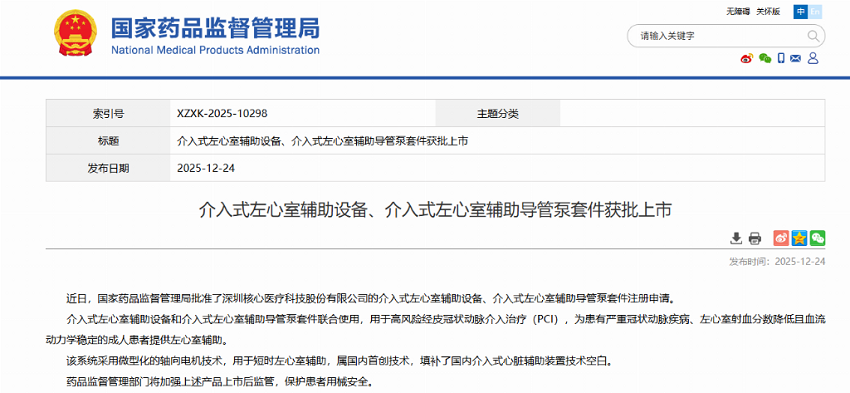Screen dimensions: 850x393
Task: Click the envelope mail icon
Action: pyautogui.click(x=795, y=59)
